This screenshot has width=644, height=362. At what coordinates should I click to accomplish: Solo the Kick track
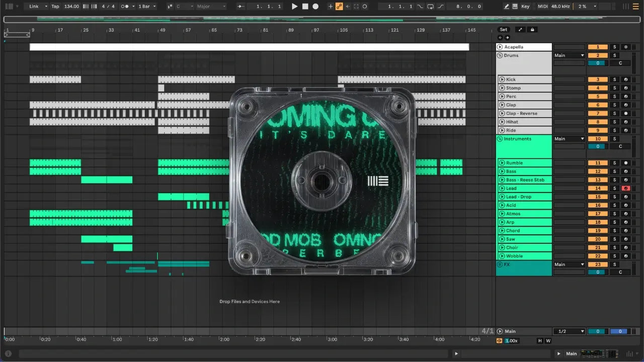click(614, 79)
